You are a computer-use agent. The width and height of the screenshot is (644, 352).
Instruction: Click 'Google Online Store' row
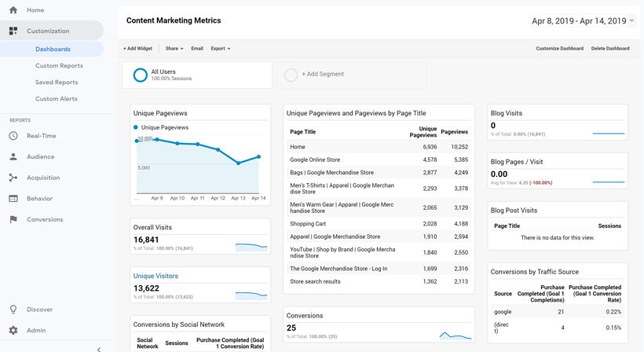coord(379,159)
